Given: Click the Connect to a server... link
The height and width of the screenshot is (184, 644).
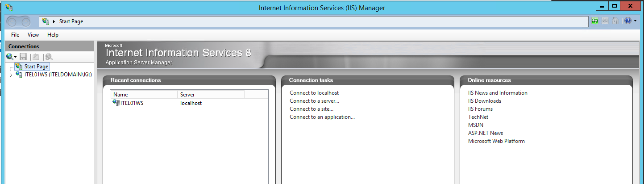Looking at the screenshot, I should (315, 101).
